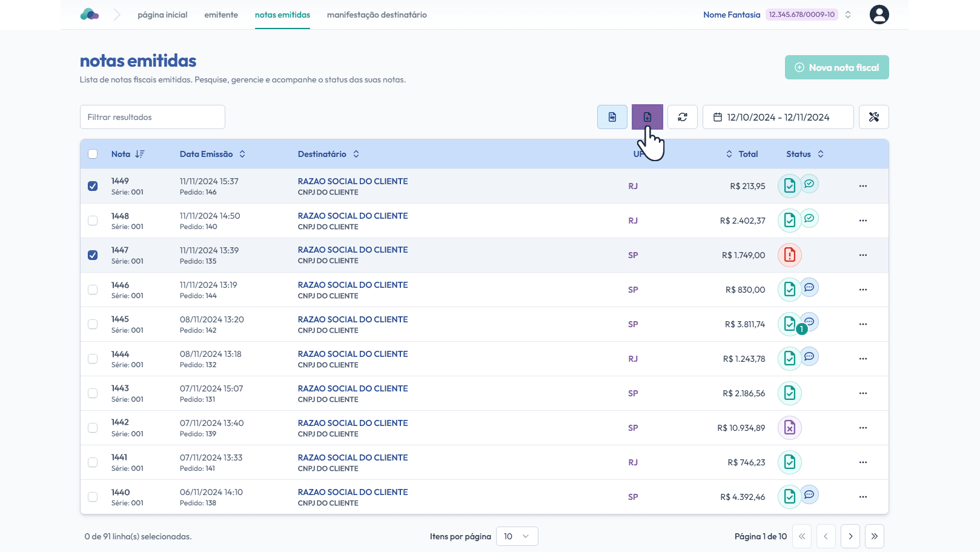Image resolution: width=980 pixels, height=552 pixels.
Task: Go to the emitente tab
Action: point(221,15)
